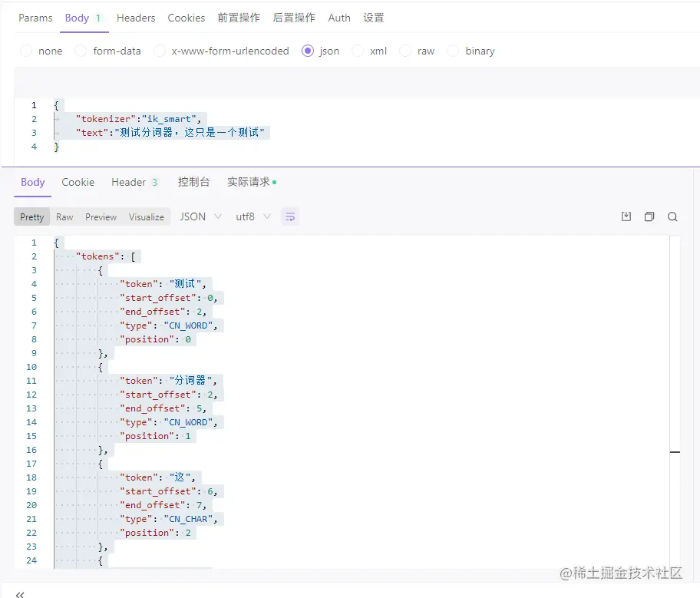Toggle word wrap icon in response toolbar
Viewport: 700px width, 598px height.
point(290,217)
